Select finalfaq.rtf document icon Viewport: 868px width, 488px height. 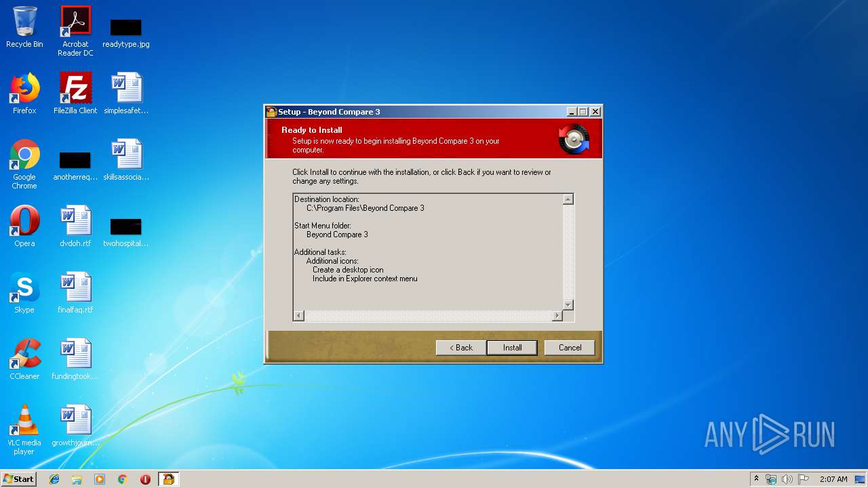tap(75, 293)
